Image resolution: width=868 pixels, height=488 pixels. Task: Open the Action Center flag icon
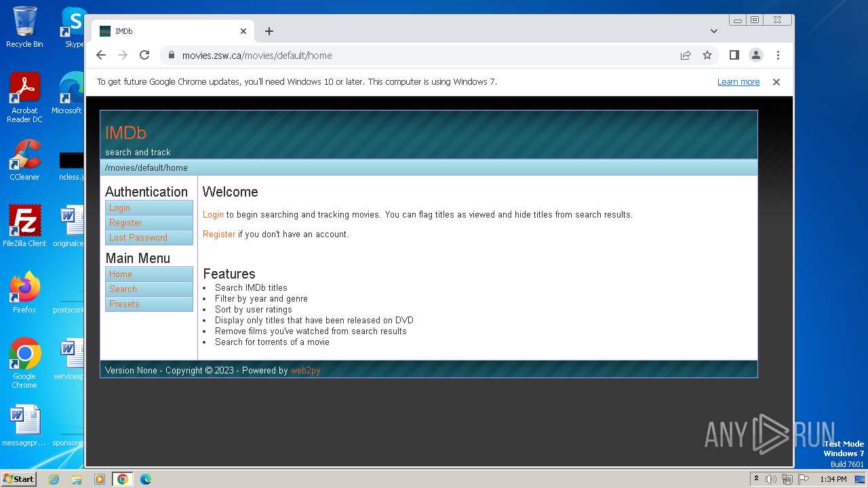click(x=804, y=479)
